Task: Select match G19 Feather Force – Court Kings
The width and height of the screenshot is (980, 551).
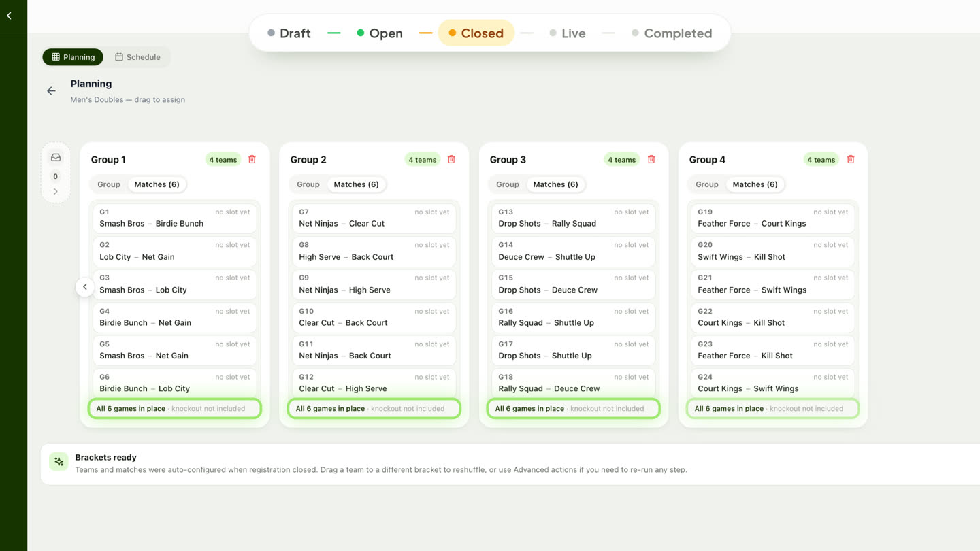Action: pos(773,218)
